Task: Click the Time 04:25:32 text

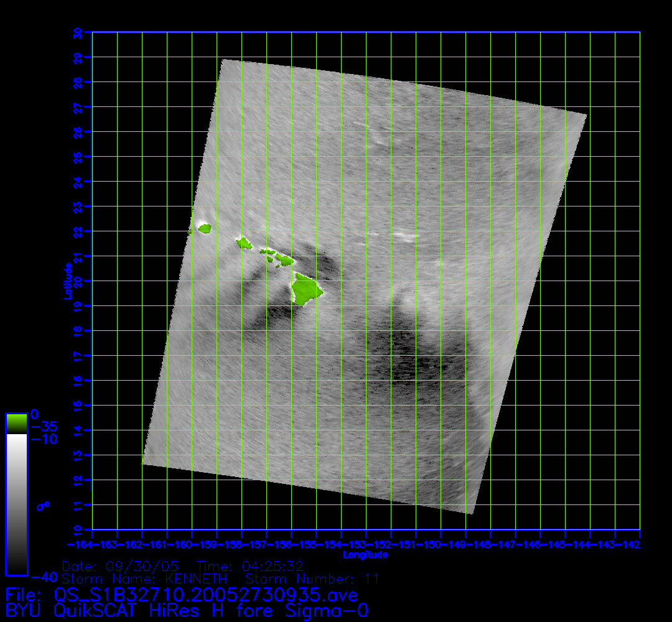Action: pos(250,567)
